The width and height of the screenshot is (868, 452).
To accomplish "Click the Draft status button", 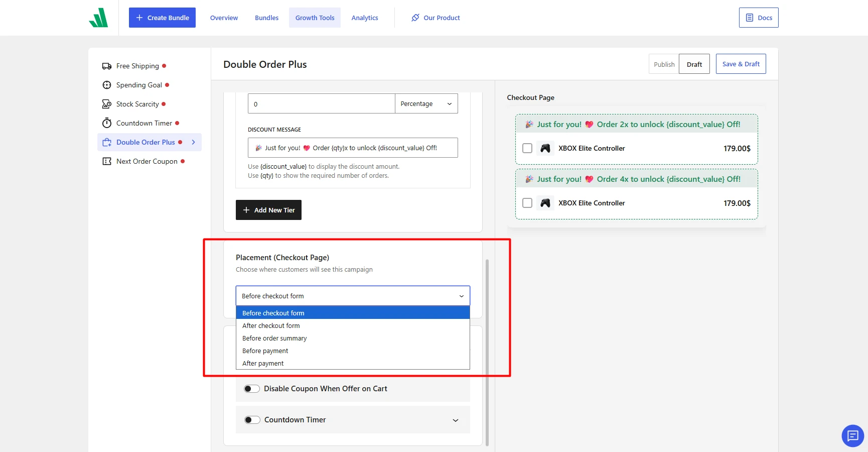I will tap(694, 64).
